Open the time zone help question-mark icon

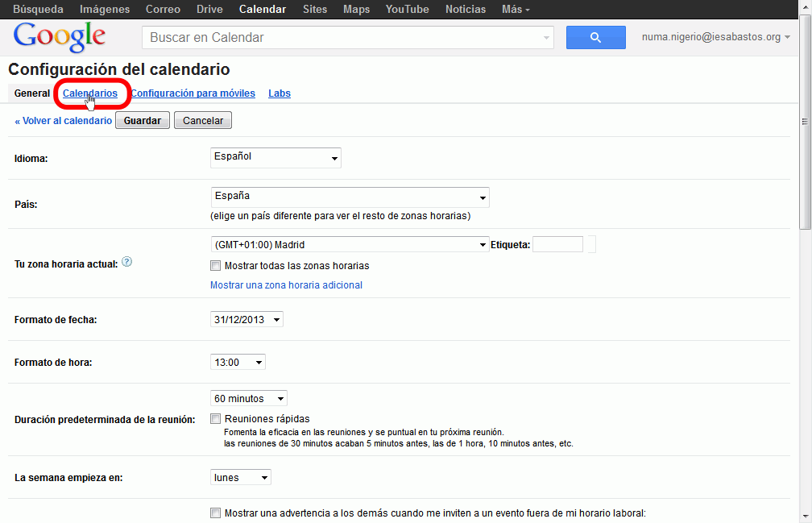127,262
